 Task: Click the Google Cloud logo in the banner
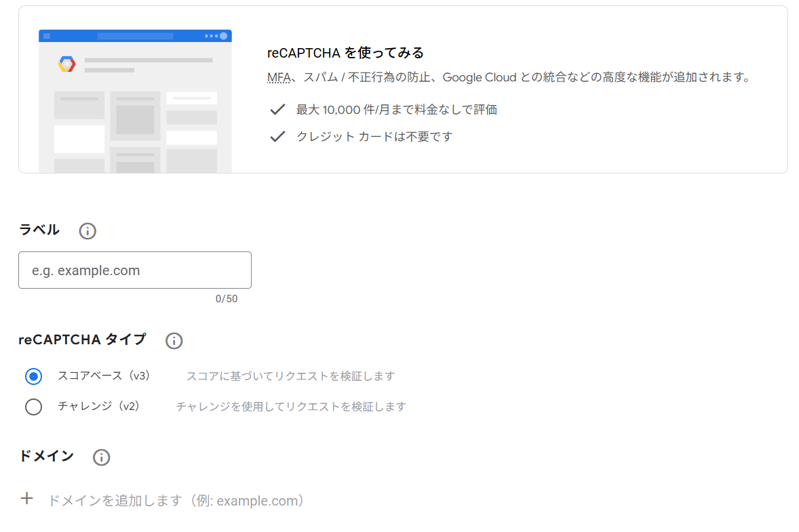pyautogui.click(x=66, y=63)
